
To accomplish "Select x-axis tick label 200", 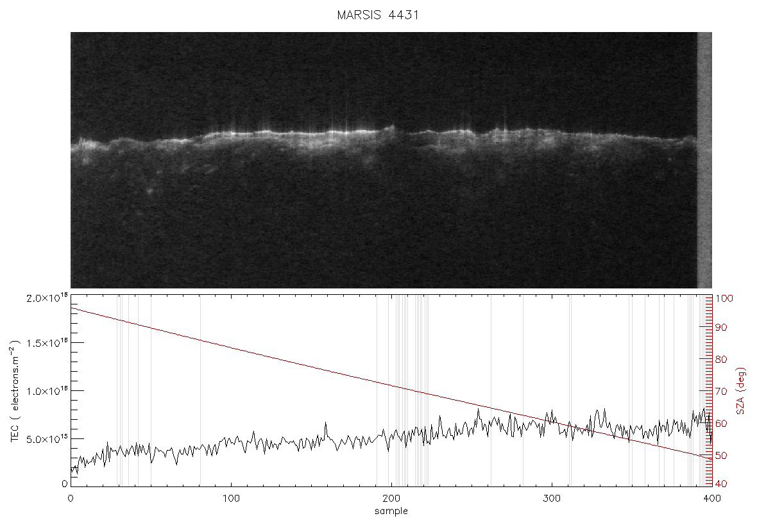I will pyautogui.click(x=391, y=498).
